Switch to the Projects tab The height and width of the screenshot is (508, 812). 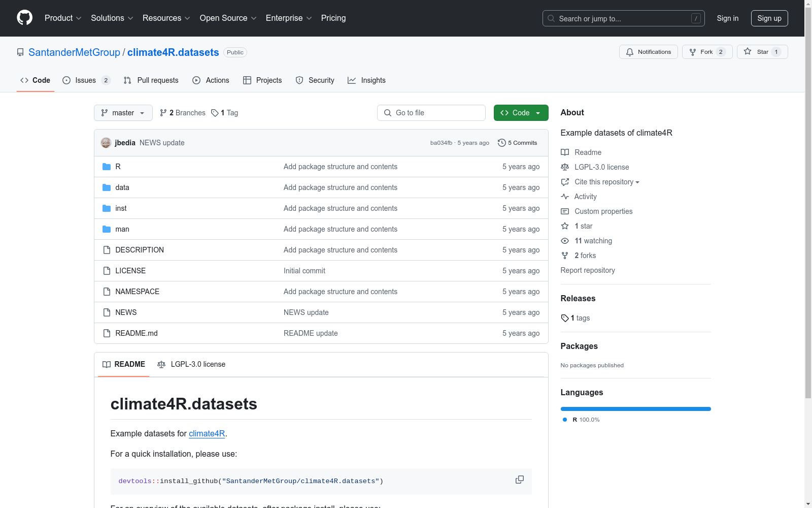(262, 80)
